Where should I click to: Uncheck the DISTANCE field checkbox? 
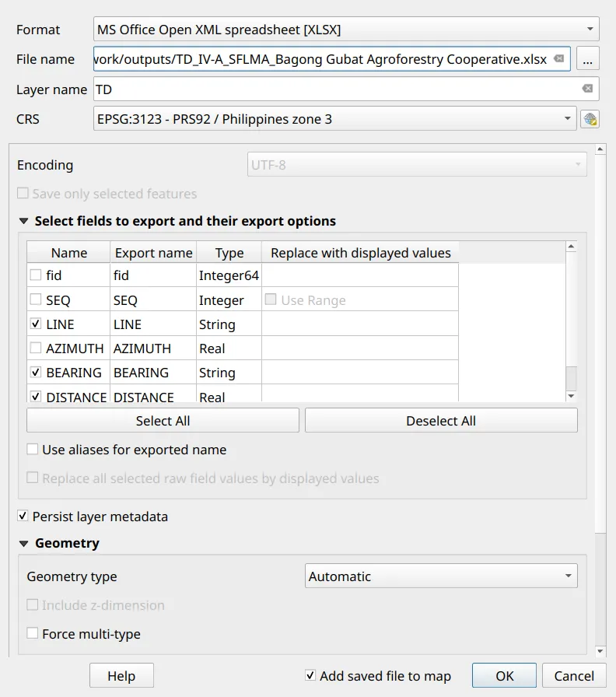tap(36, 396)
